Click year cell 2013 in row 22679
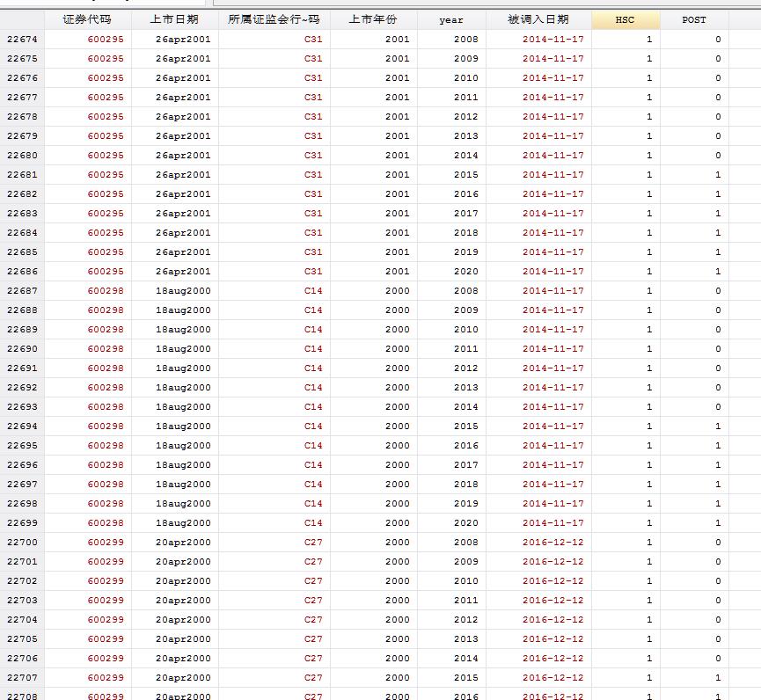 [452, 135]
